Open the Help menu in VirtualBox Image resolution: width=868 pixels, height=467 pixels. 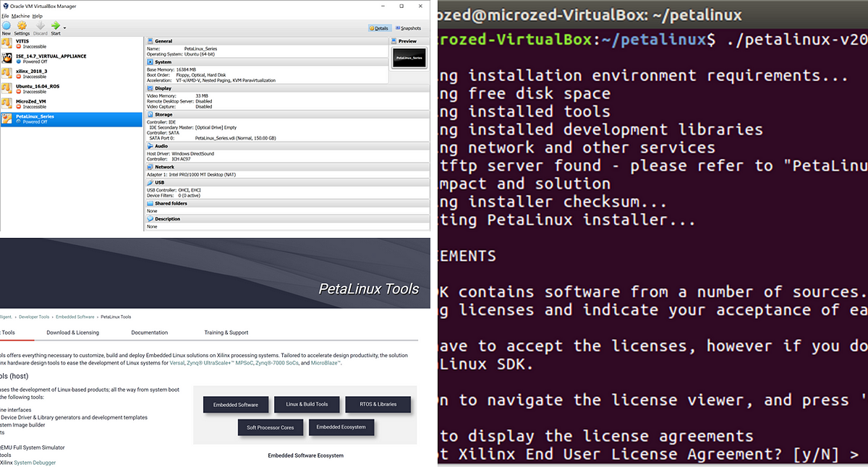(38, 15)
